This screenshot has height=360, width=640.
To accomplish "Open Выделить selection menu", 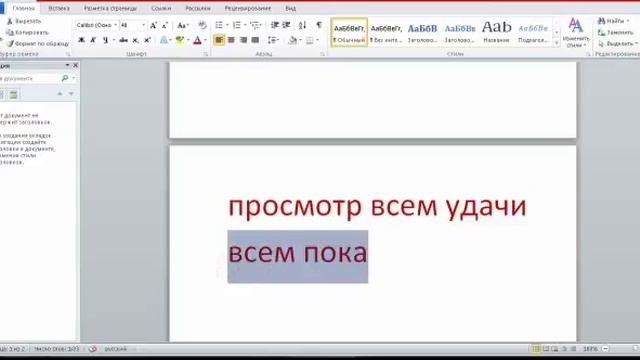I will (617, 43).
